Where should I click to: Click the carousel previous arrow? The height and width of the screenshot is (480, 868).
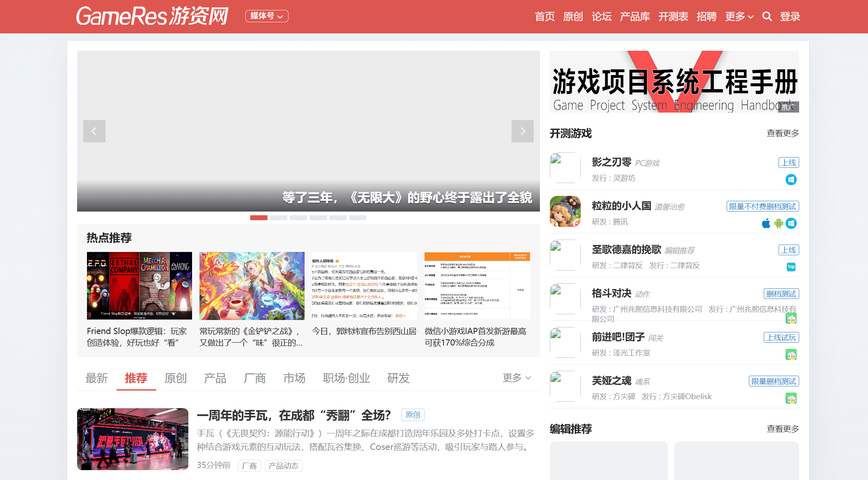tap(94, 131)
